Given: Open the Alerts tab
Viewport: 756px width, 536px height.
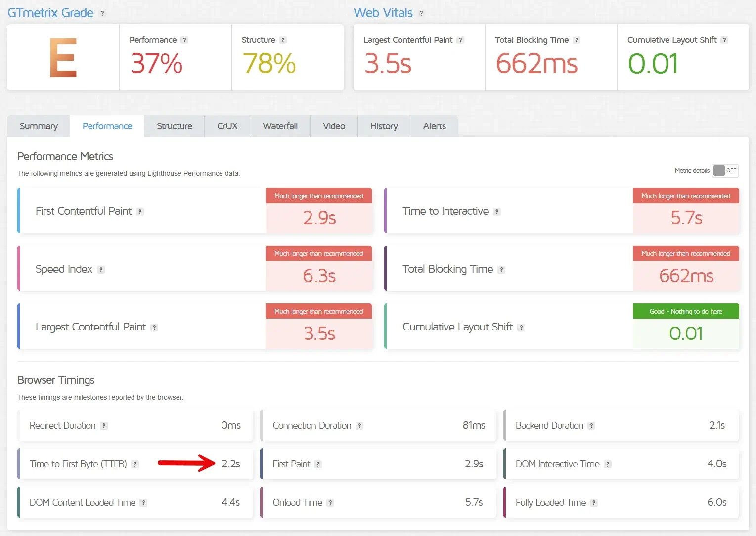Looking at the screenshot, I should [434, 126].
